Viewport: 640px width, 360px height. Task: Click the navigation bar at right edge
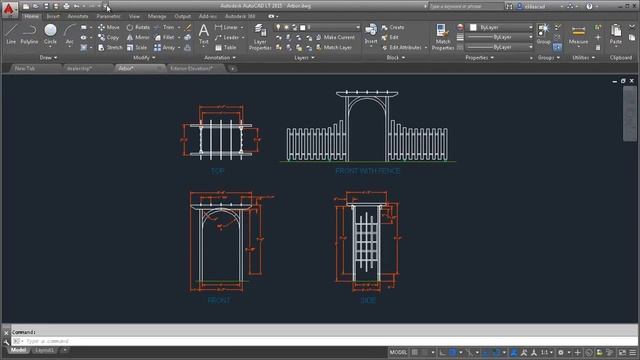tap(630, 113)
